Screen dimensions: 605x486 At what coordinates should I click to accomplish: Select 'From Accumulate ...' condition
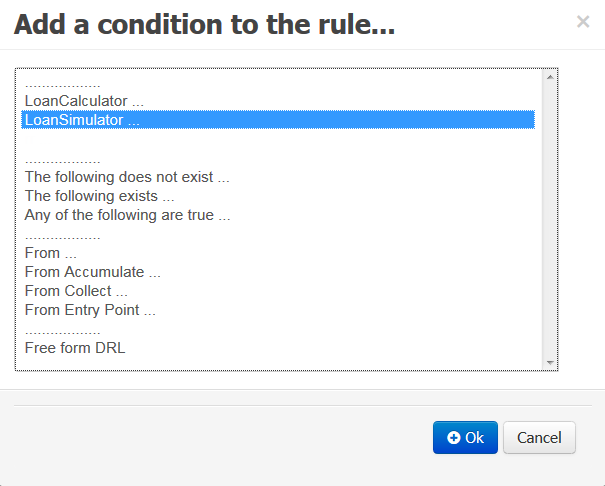[93, 272]
